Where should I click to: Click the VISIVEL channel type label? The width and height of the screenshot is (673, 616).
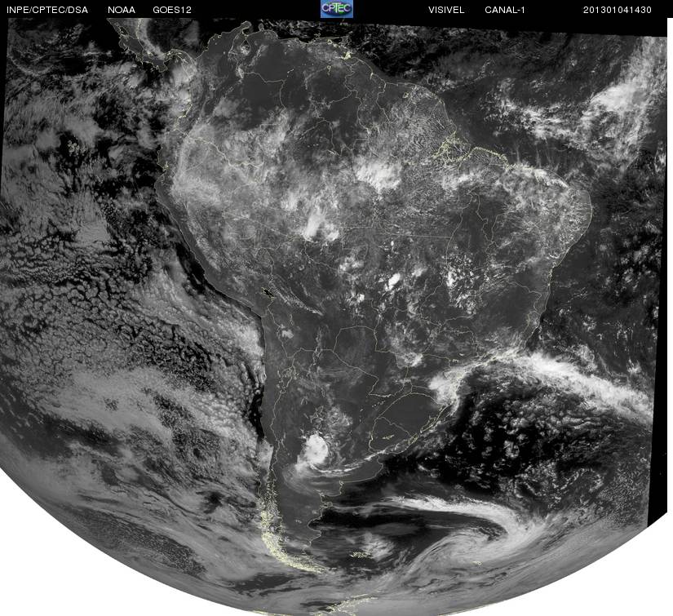[x=446, y=10]
